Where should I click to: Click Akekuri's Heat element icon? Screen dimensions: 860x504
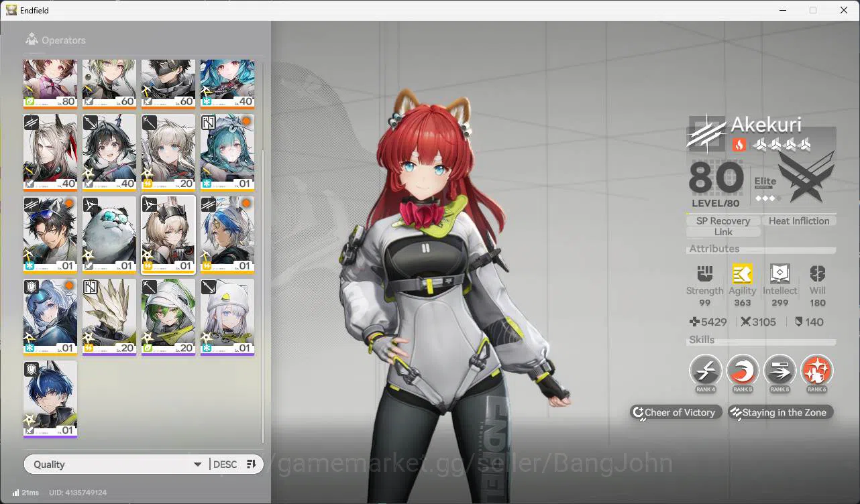739,144
